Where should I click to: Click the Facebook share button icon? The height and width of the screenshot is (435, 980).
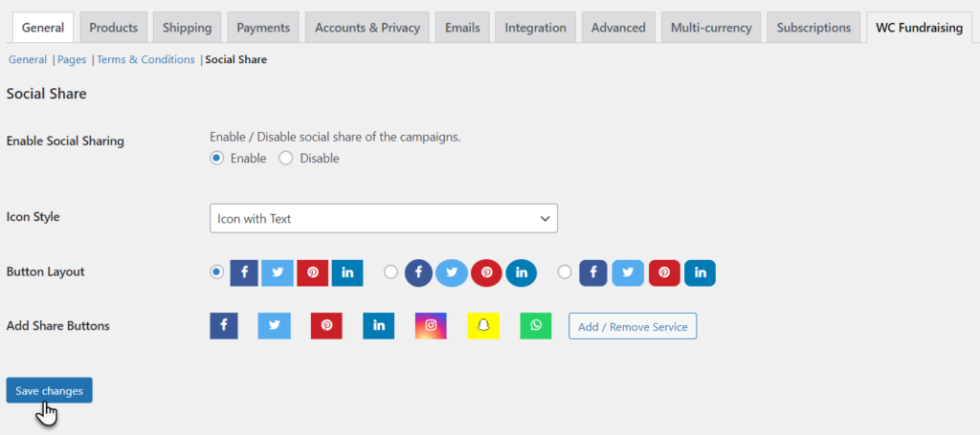224,326
